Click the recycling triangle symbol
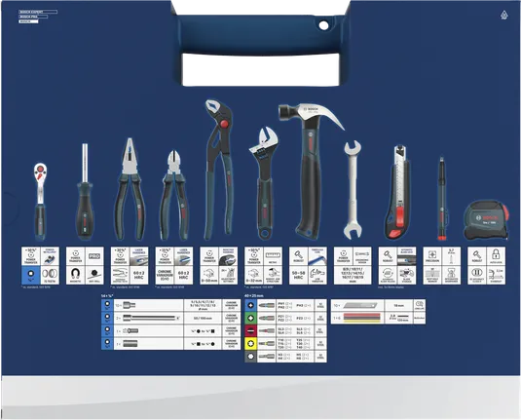 (504, 15)
